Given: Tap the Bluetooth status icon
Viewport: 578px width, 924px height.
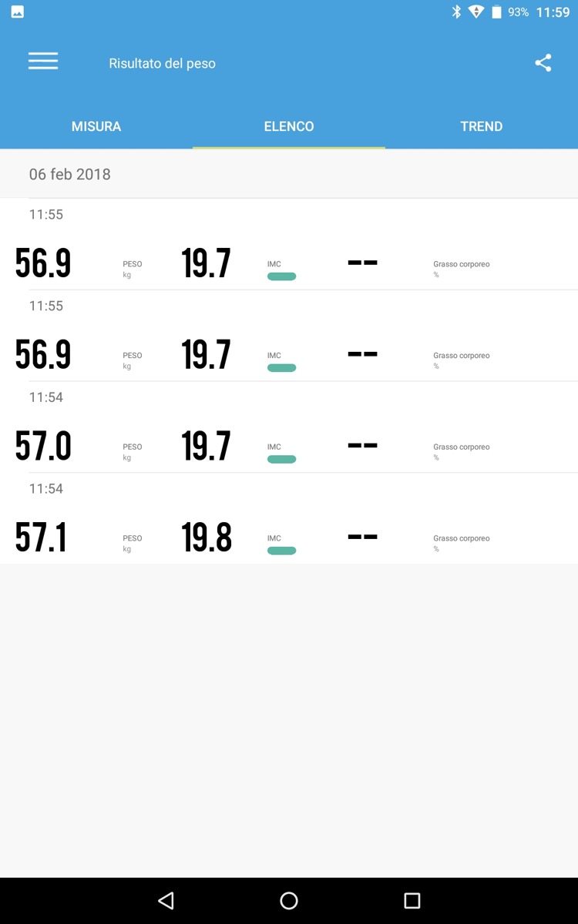Looking at the screenshot, I should pyautogui.click(x=456, y=12).
